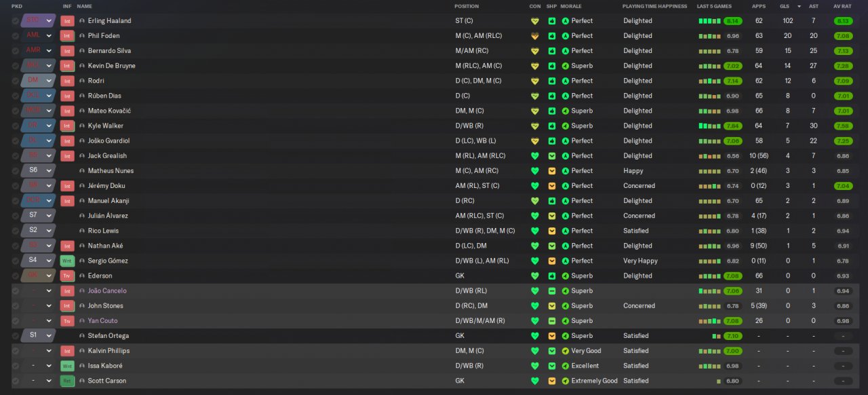Open the Ret status icon for Scott Carson

click(x=67, y=381)
